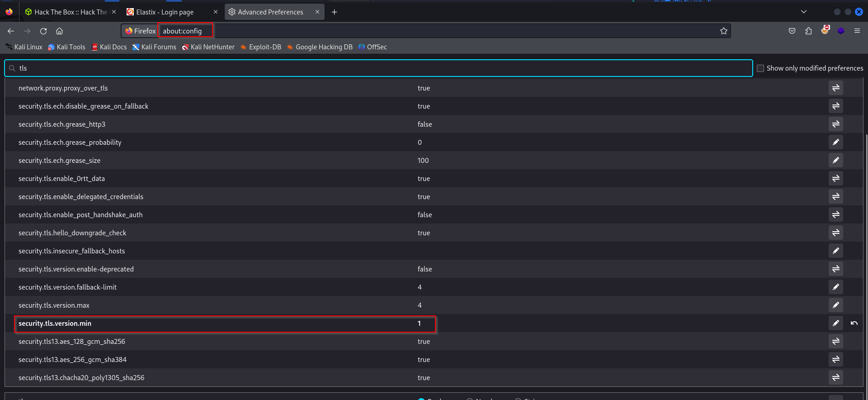868x400 pixels.
Task: Bookmark this page with star icon
Action: point(723,31)
